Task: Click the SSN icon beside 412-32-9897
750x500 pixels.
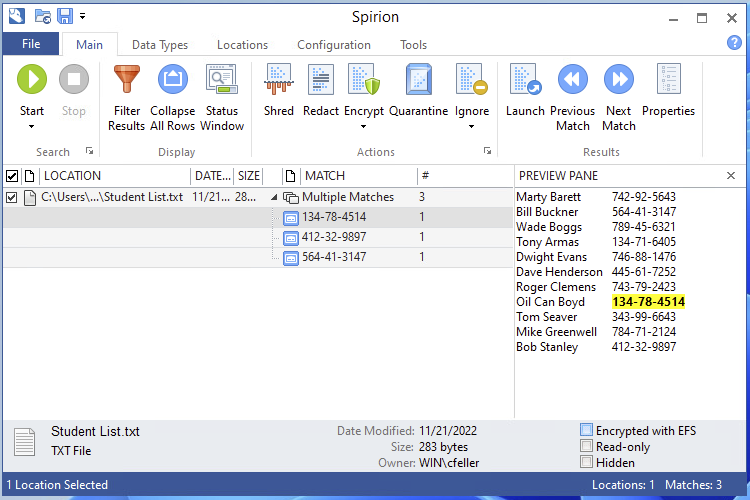Action: (291, 238)
